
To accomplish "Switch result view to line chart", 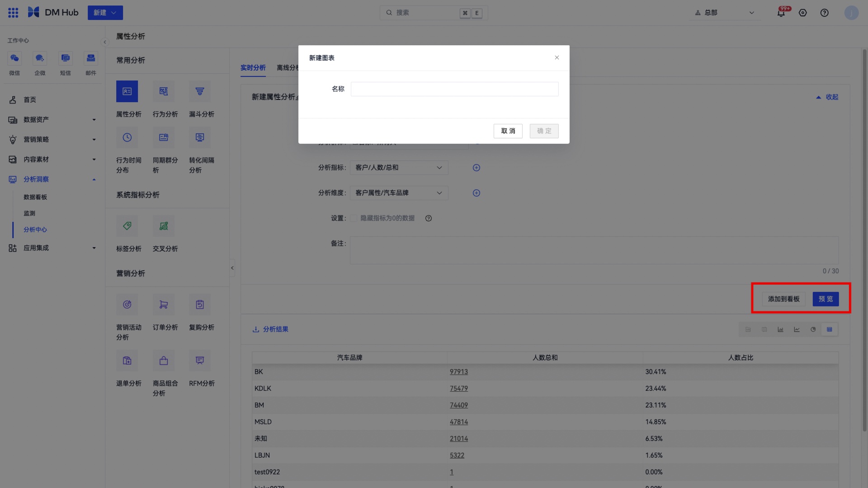I will (x=797, y=329).
